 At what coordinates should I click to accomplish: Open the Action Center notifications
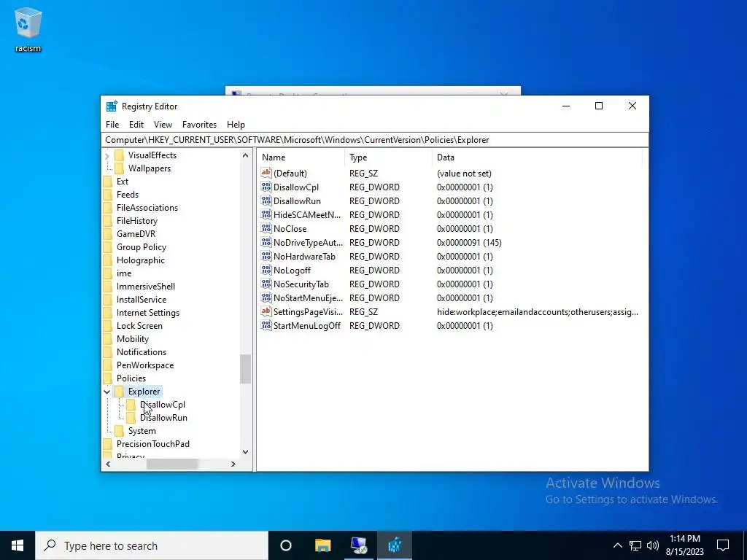click(x=723, y=545)
